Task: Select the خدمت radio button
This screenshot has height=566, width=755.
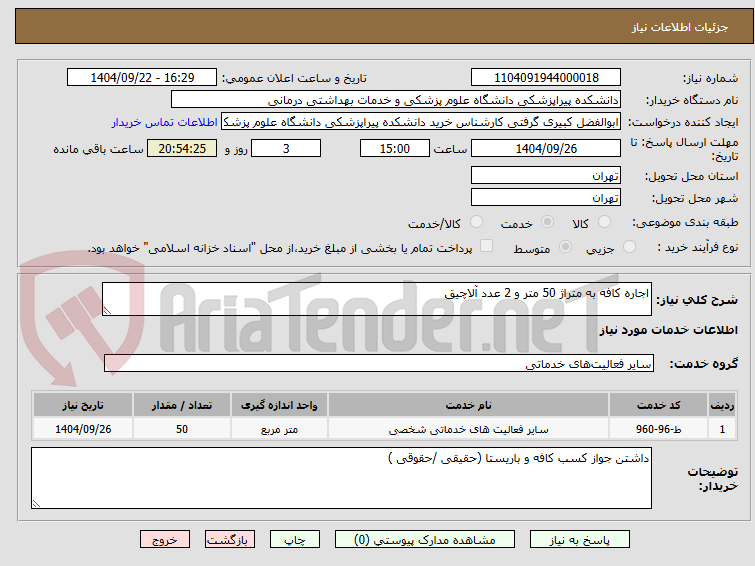Action: (x=547, y=222)
